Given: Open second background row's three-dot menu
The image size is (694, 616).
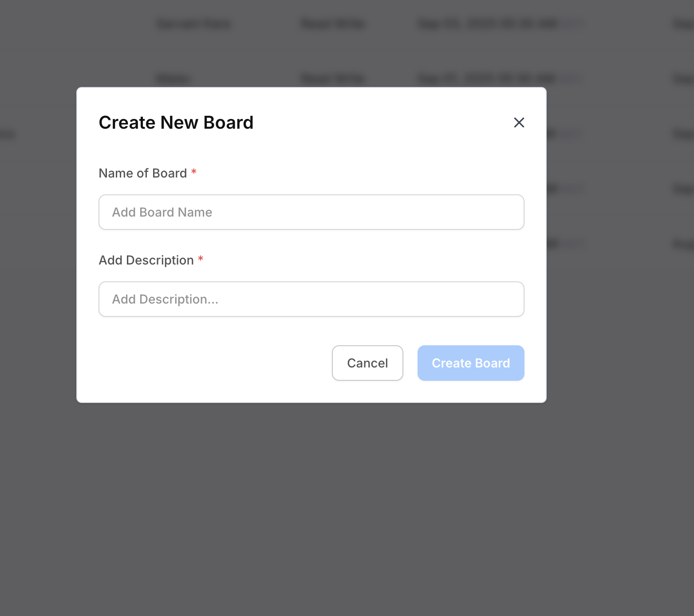Looking at the screenshot, I should click(573, 79).
